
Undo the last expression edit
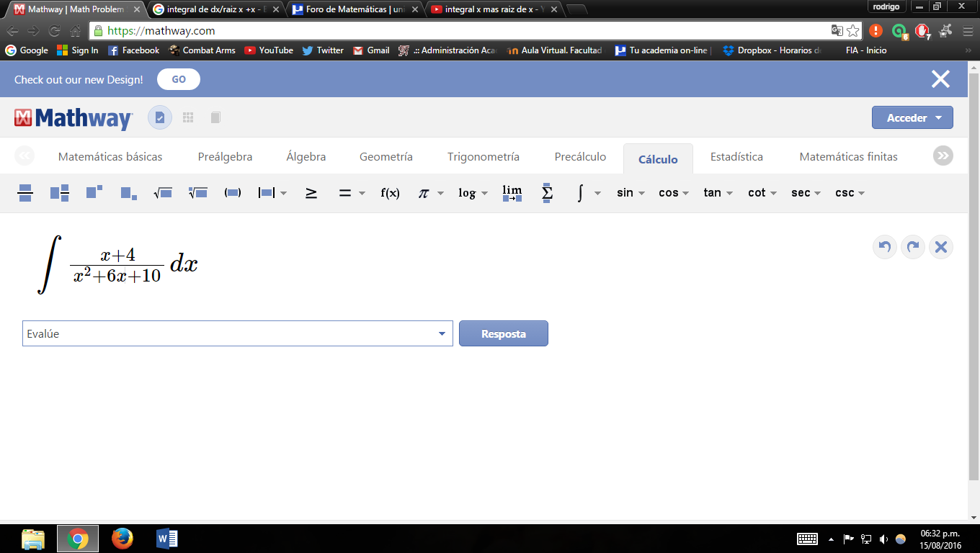tap(885, 247)
